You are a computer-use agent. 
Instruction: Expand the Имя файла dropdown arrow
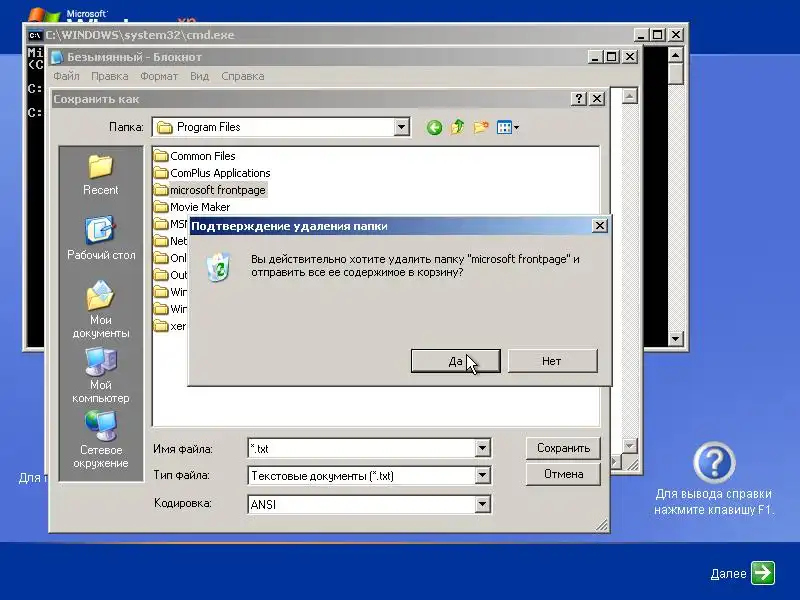(482, 448)
